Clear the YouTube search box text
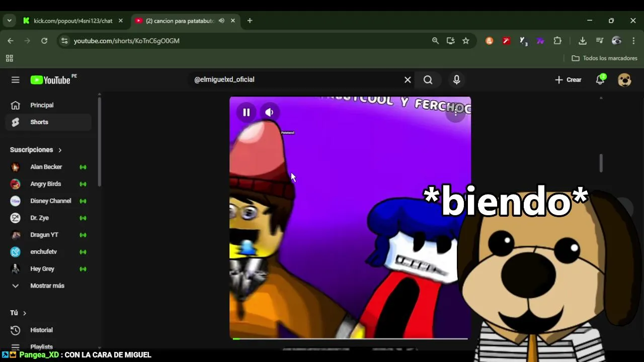 click(x=408, y=79)
